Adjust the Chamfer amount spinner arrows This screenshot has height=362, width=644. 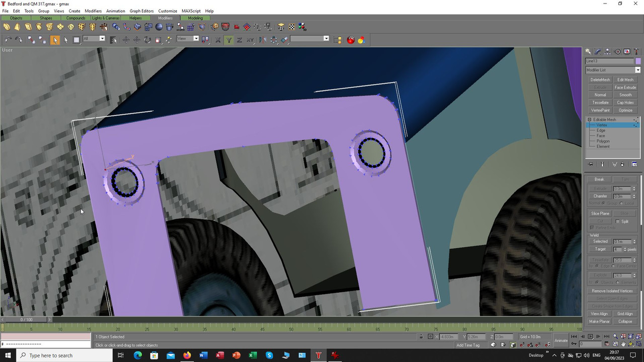[634, 196]
